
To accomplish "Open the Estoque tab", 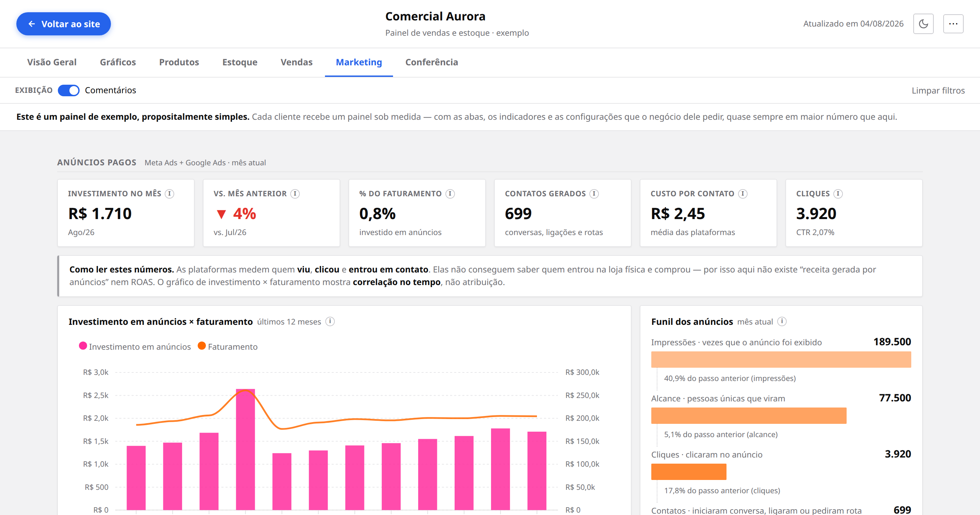I will pos(240,62).
